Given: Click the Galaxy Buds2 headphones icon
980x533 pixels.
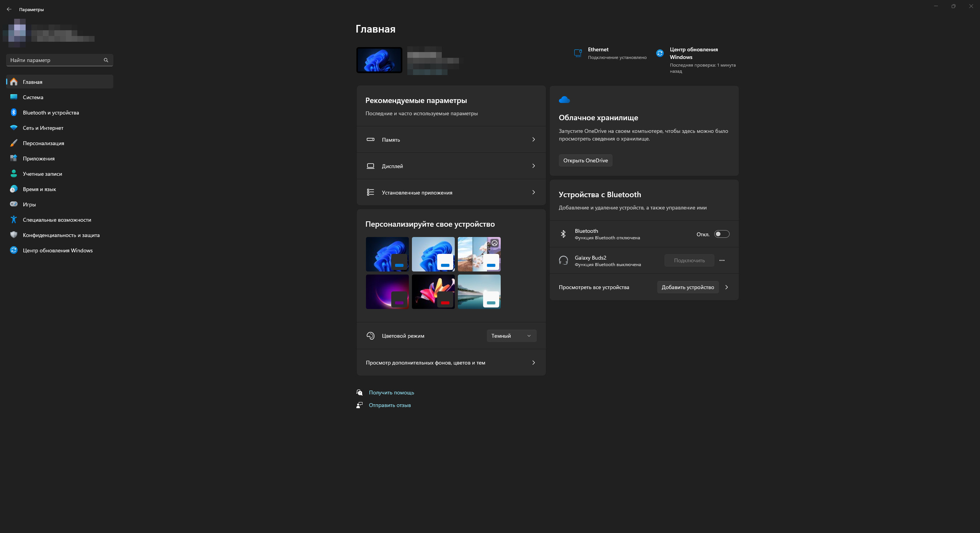Looking at the screenshot, I should [563, 261].
